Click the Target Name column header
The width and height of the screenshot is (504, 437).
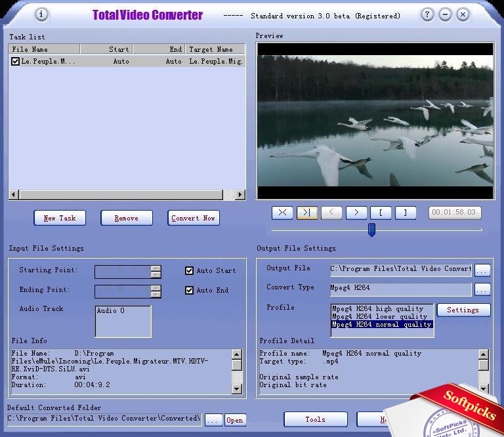coord(215,49)
